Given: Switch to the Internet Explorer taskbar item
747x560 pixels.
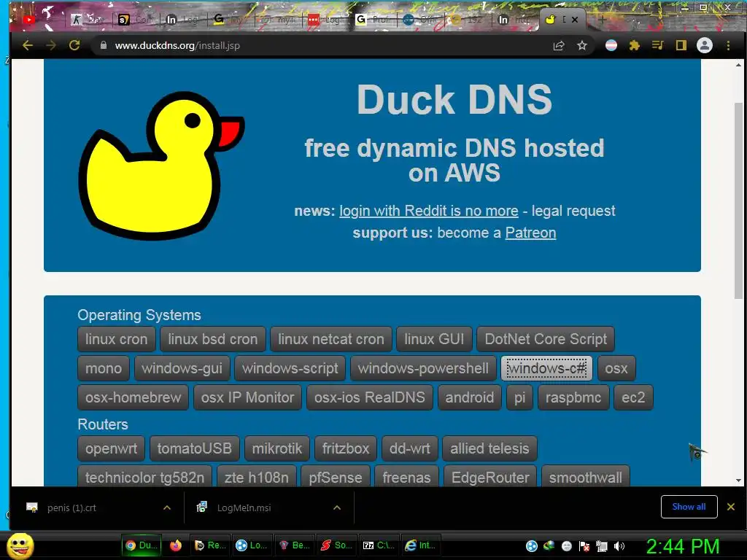Looking at the screenshot, I should click(x=421, y=545).
